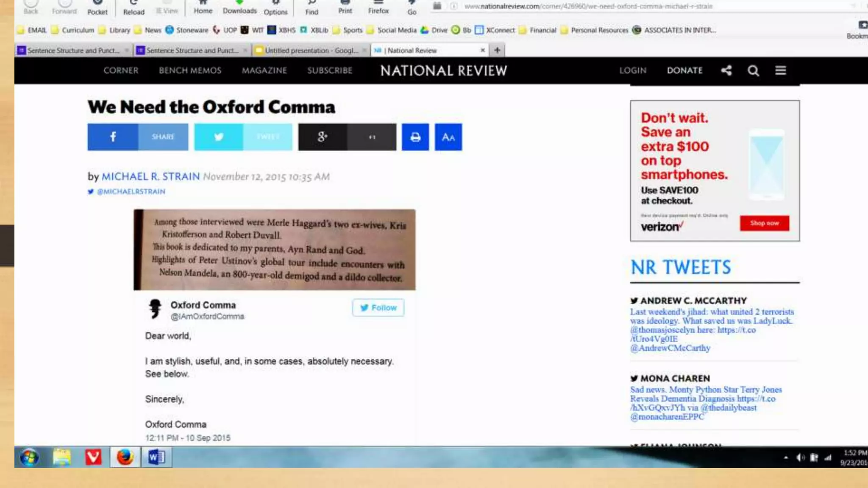Open Microsoft Word from the taskbar
Screen dimensions: 868x488
click(156, 457)
